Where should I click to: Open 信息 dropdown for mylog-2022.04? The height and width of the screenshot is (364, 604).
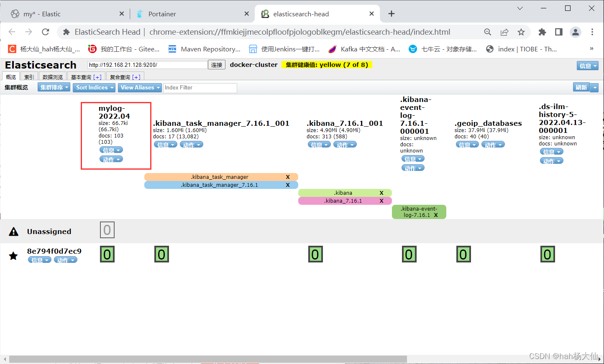click(111, 150)
